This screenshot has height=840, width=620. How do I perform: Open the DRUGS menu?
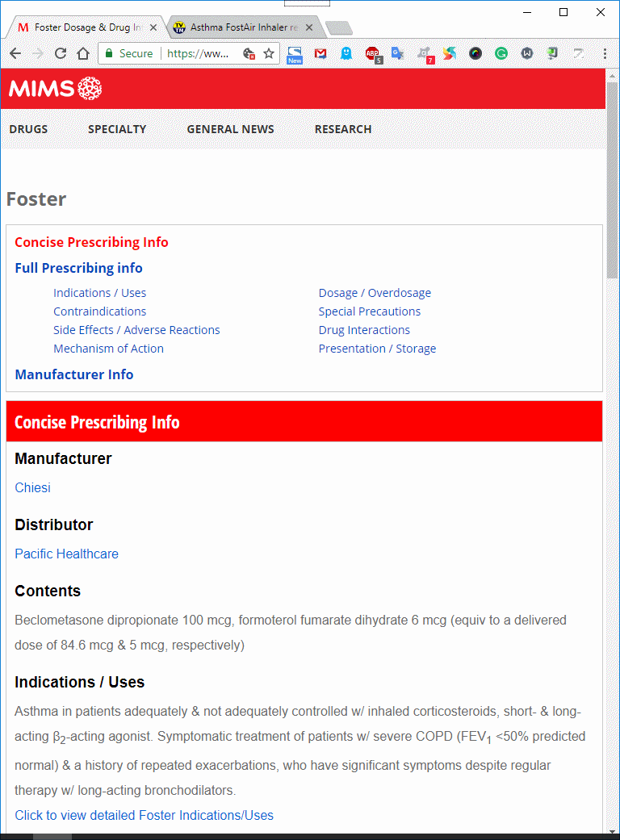click(28, 129)
